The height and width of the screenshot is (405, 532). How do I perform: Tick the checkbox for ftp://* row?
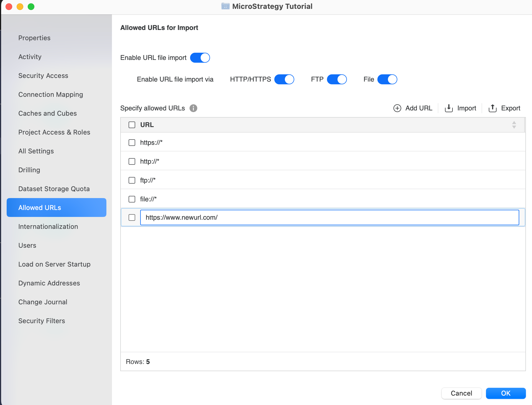click(132, 180)
